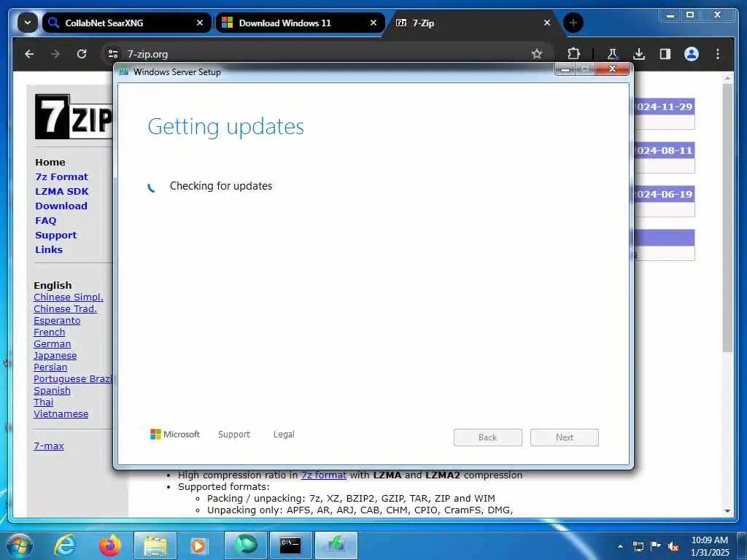This screenshot has height=560, width=747.
Task: Go forward in browser history
Action: [x=55, y=54]
